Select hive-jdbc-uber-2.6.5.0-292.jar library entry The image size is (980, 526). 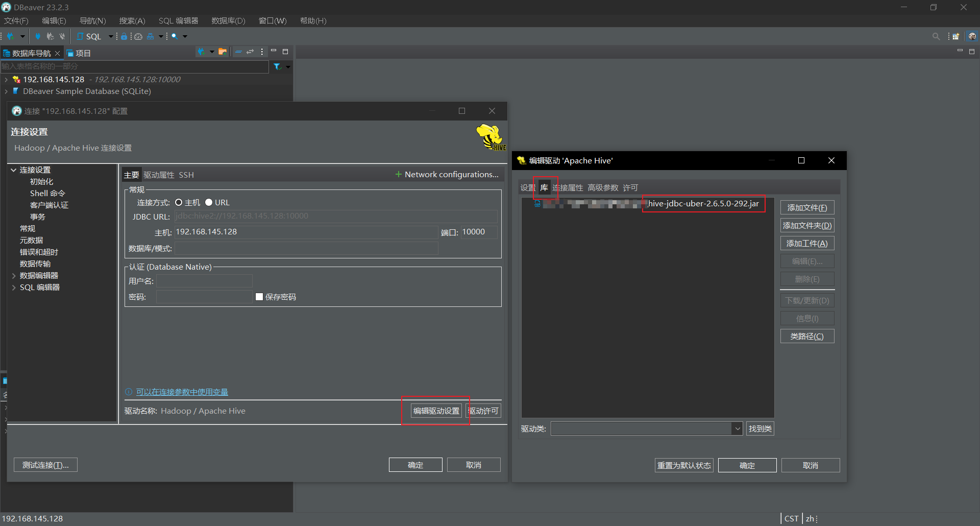[x=703, y=204]
